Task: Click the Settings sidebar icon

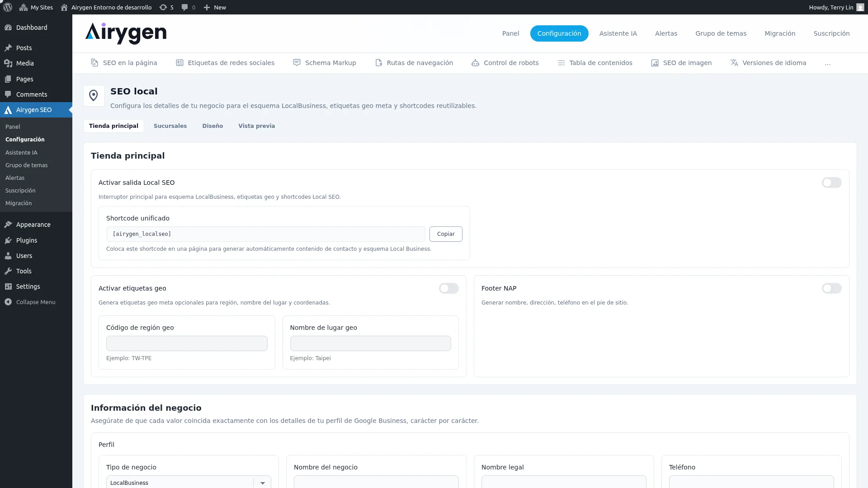Action: tap(8, 286)
